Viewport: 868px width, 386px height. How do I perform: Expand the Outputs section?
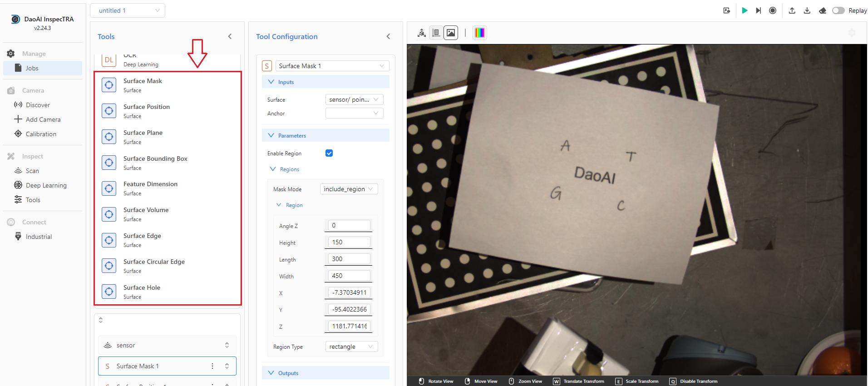[325, 373]
